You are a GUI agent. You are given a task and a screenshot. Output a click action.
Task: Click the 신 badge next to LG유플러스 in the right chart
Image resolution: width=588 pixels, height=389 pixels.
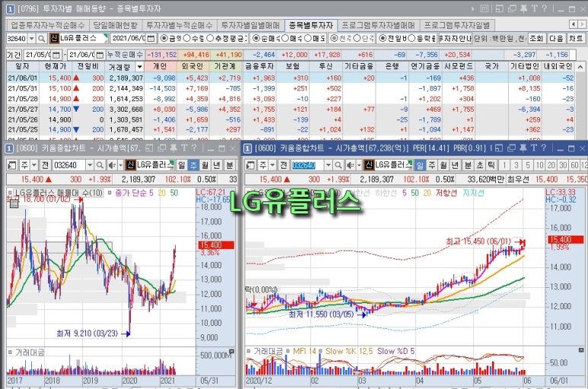tap(369, 165)
